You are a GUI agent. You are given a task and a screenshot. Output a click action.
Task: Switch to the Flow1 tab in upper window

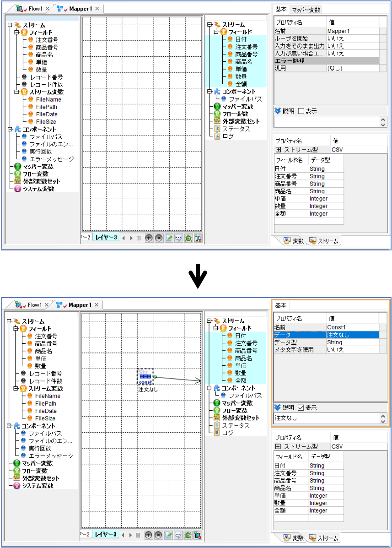[x=34, y=8]
